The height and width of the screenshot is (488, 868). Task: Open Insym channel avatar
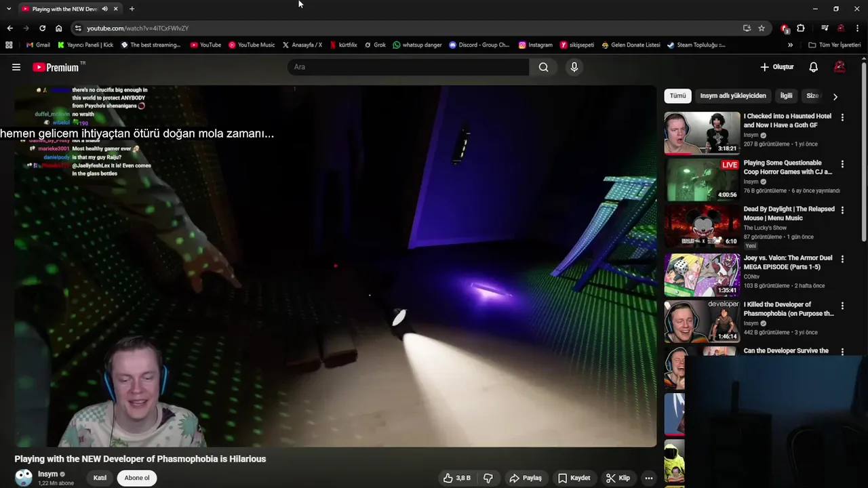click(x=24, y=478)
